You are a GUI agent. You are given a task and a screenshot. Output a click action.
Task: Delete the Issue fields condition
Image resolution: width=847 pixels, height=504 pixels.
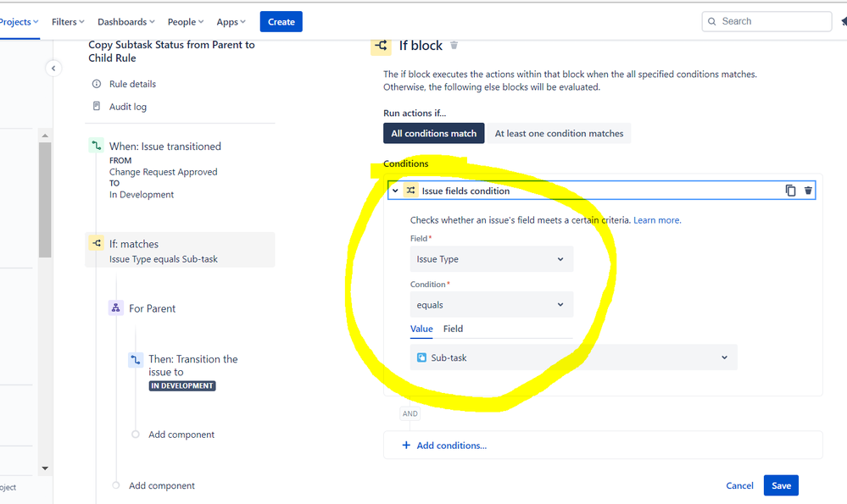[808, 191]
